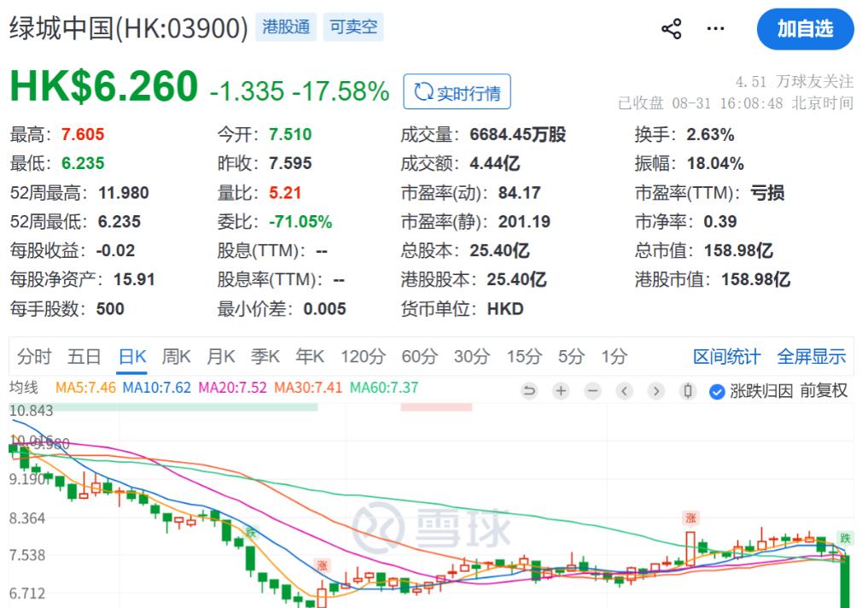Select the 月K chart tab

tap(220, 357)
